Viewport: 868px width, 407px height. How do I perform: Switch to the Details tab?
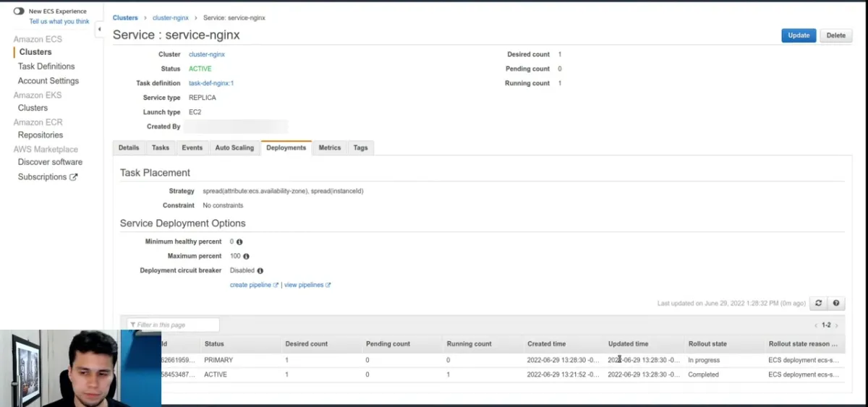point(129,147)
